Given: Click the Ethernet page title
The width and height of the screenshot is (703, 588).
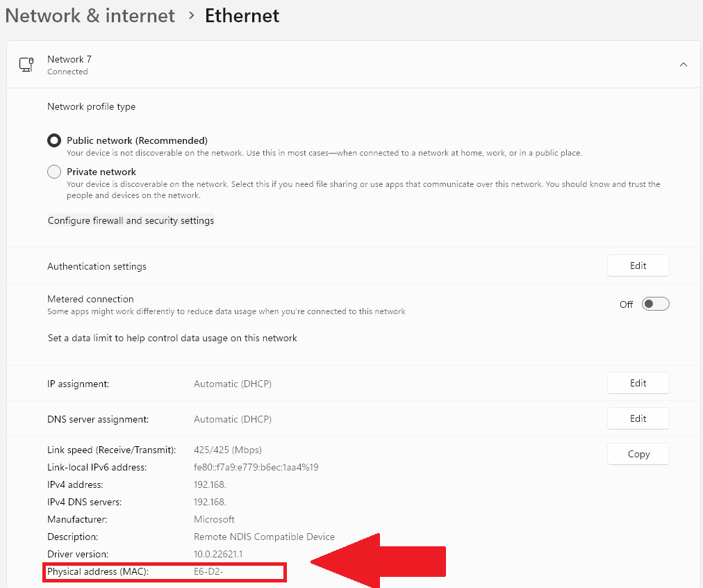Looking at the screenshot, I should click(242, 15).
